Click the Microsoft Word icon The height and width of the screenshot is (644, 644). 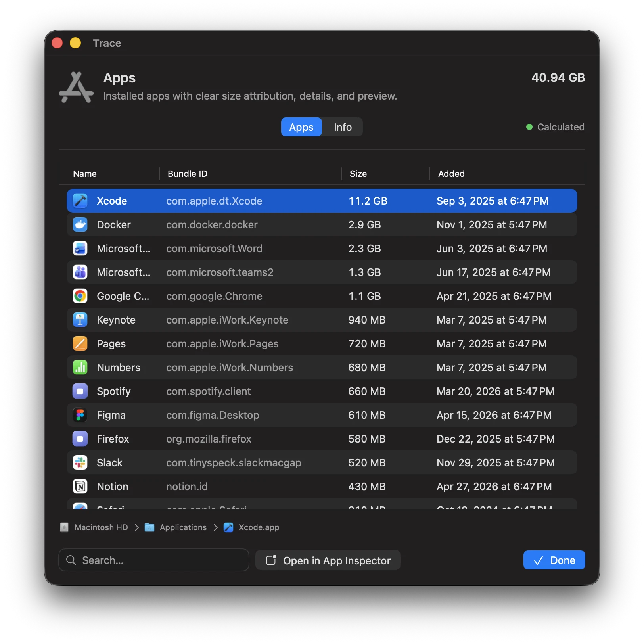point(80,249)
